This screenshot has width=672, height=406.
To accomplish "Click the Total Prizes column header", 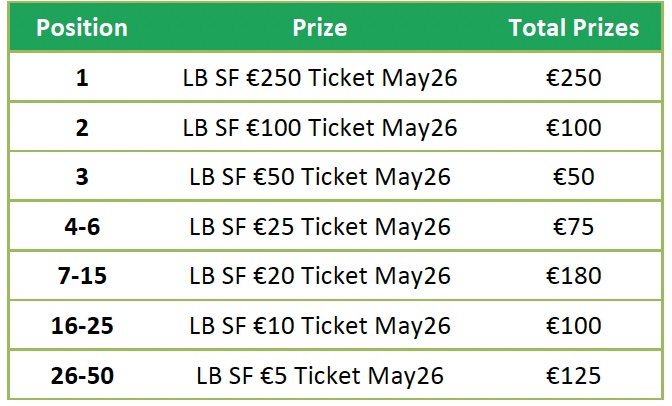I will [573, 28].
